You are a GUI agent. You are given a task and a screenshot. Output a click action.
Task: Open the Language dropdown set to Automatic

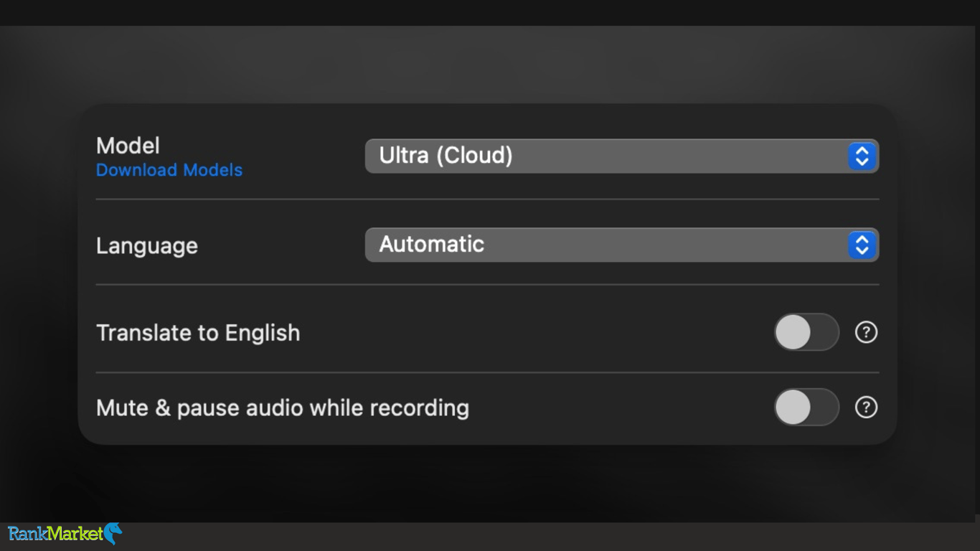click(x=622, y=245)
